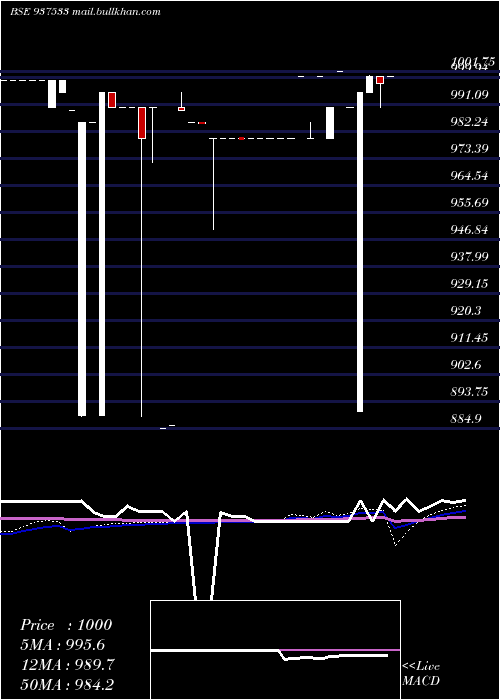Click the 12MA : 989.7 value

tap(68, 665)
